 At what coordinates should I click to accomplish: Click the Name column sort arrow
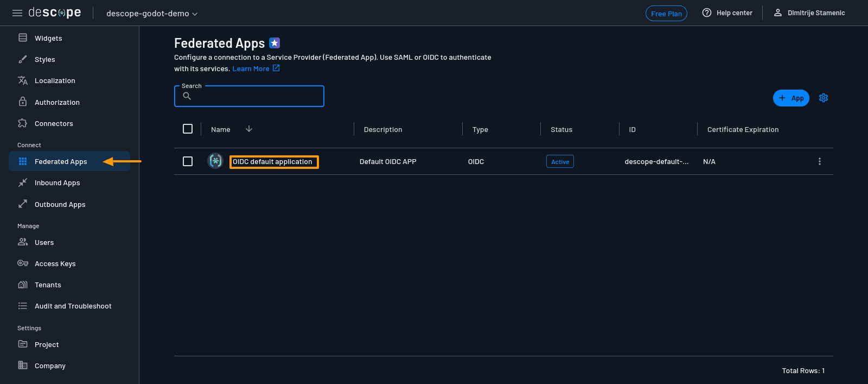[x=249, y=129]
